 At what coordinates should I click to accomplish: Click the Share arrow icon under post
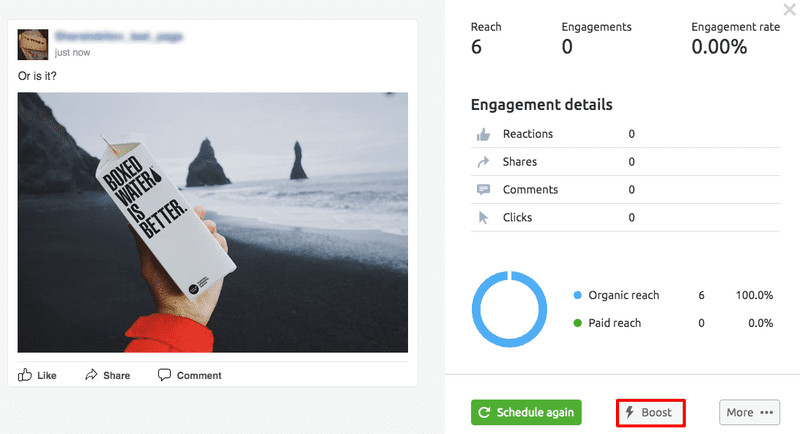91,375
